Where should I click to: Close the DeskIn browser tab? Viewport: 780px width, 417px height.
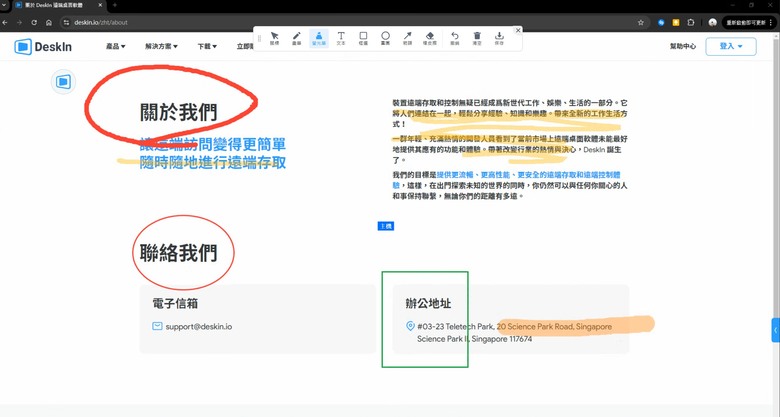(x=100, y=5)
